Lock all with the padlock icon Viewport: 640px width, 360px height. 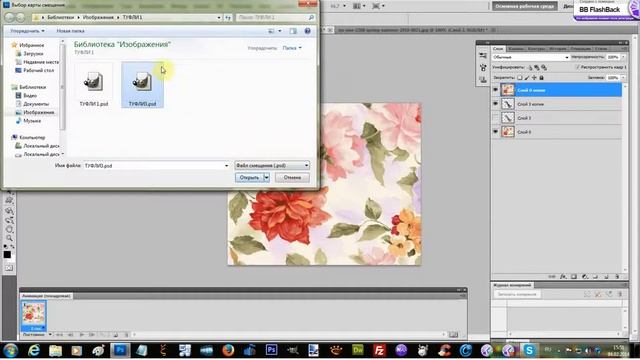pyautogui.click(x=542, y=78)
